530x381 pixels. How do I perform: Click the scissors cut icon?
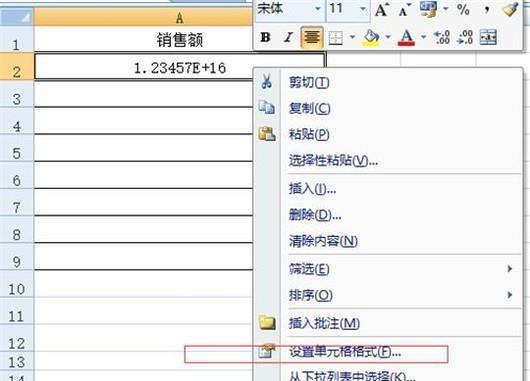(x=267, y=82)
